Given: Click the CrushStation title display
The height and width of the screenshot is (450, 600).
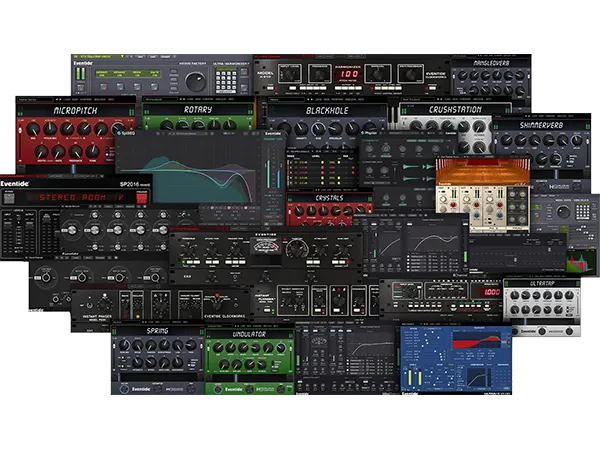Looking at the screenshot, I should (x=455, y=110).
